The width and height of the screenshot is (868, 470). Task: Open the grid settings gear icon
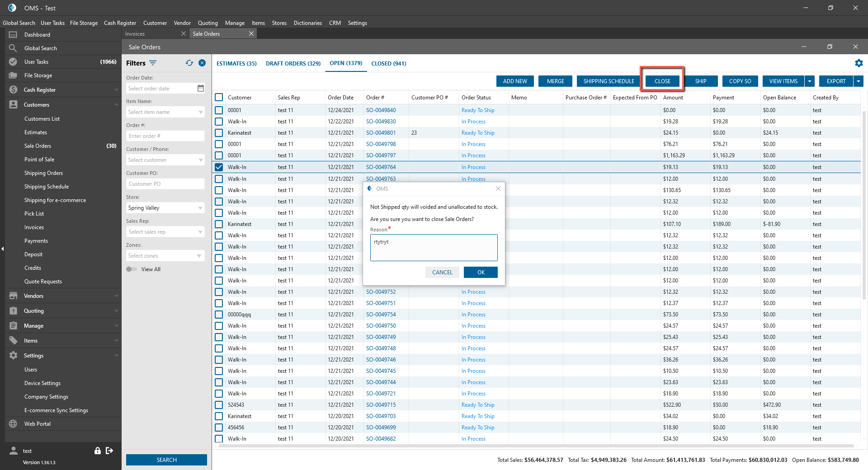(859, 63)
